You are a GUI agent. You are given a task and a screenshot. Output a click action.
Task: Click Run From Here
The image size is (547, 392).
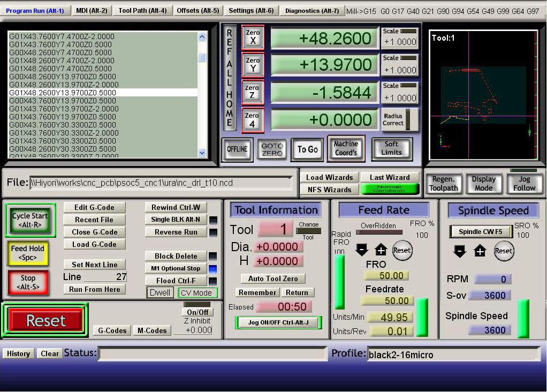click(x=94, y=289)
